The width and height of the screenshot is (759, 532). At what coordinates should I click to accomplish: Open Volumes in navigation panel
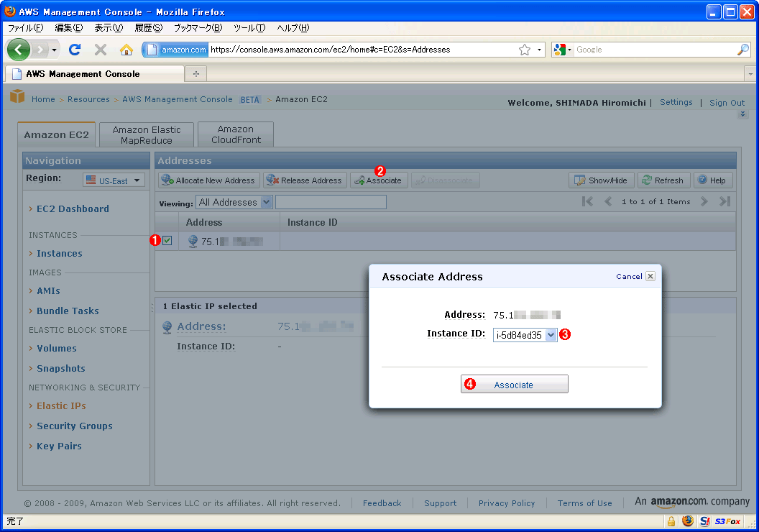tap(57, 348)
